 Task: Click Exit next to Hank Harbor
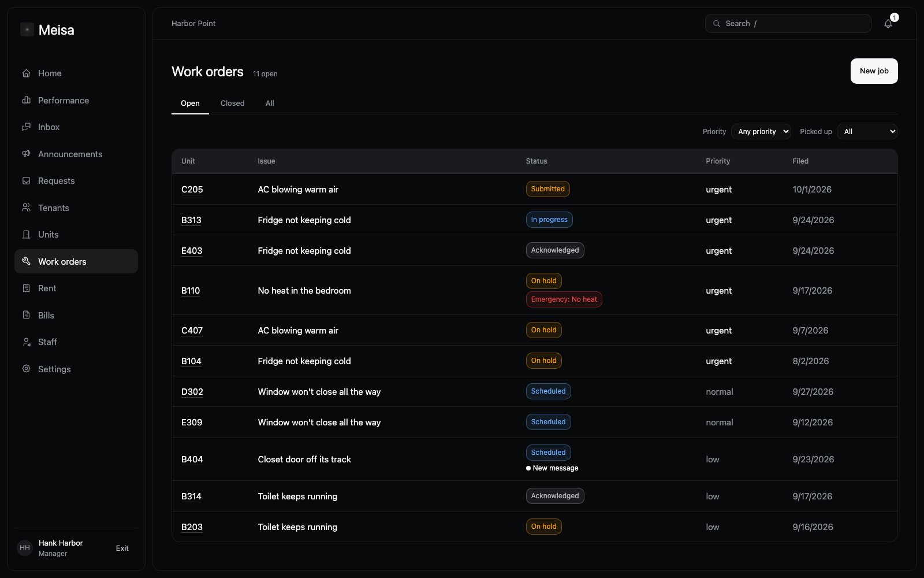[122, 548]
